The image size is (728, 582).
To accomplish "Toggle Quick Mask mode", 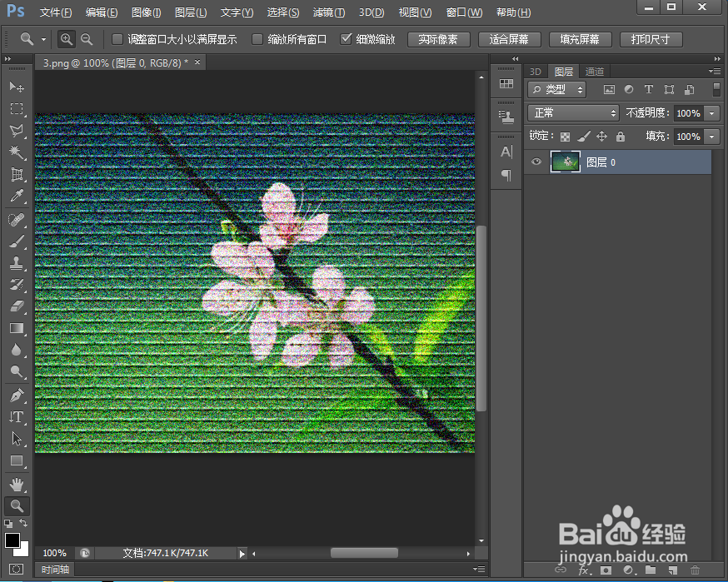I will (x=17, y=569).
